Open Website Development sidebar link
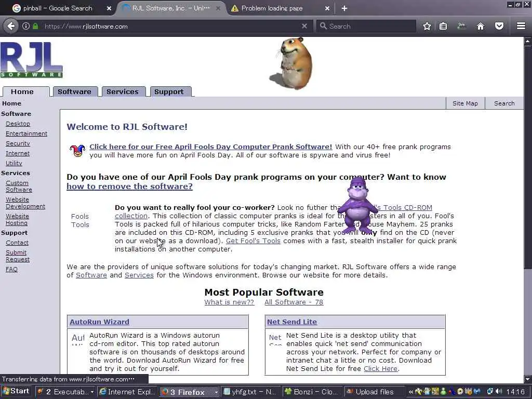This screenshot has width=532, height=399. click(25, 203)
